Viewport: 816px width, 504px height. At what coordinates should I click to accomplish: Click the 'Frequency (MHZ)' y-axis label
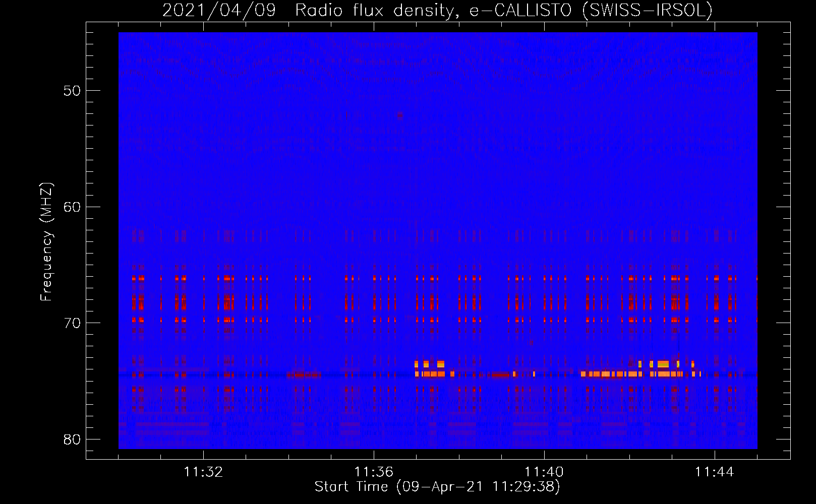click(46, 242)
